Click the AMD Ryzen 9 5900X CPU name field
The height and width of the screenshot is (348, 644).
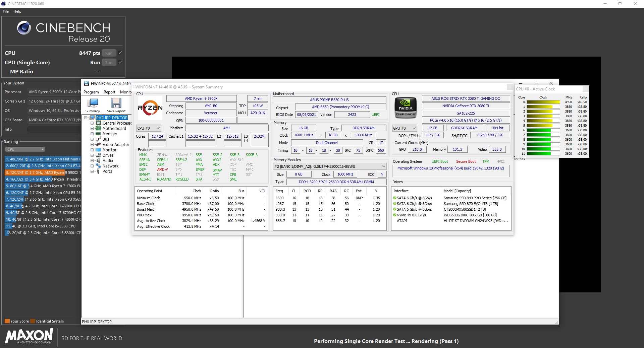click(x=201, y=98)
